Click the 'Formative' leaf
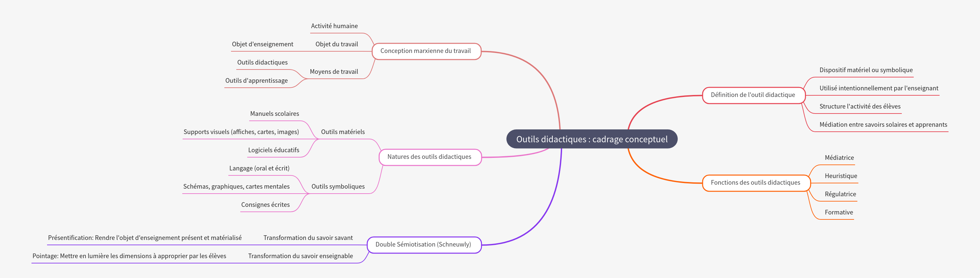The width and height of the screenshot is (980, 278). click(x=839, y=212)
